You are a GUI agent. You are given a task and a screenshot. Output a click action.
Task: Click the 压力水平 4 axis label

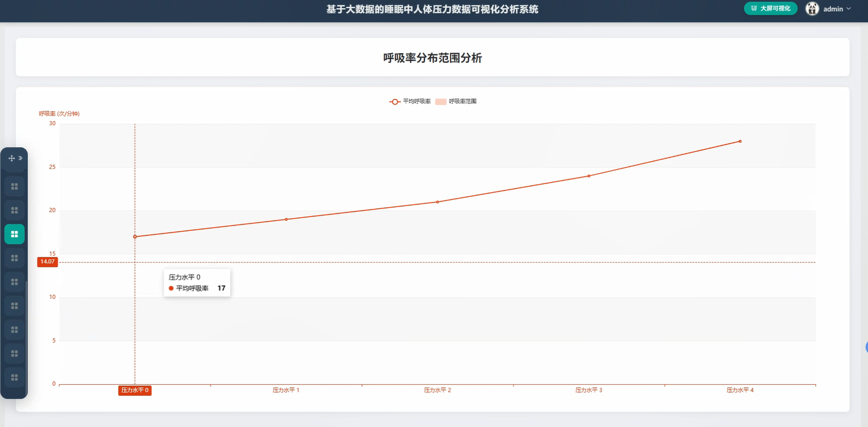(x=740, y=391)
